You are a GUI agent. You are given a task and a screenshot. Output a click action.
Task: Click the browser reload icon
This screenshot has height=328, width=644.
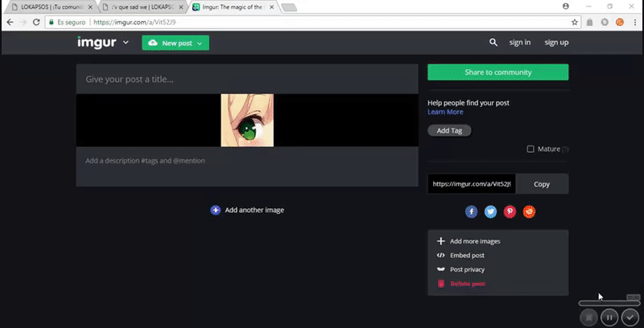(38, 23)
